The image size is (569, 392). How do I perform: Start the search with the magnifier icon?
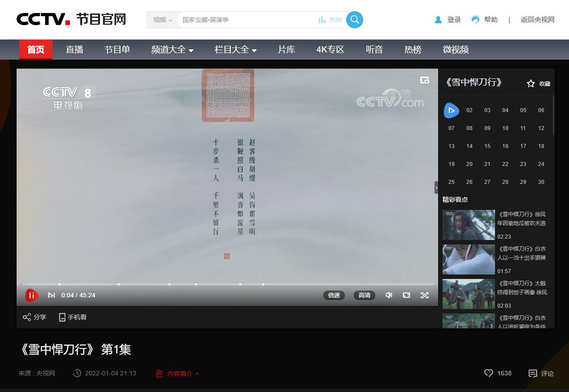click(x=354, y=20)
